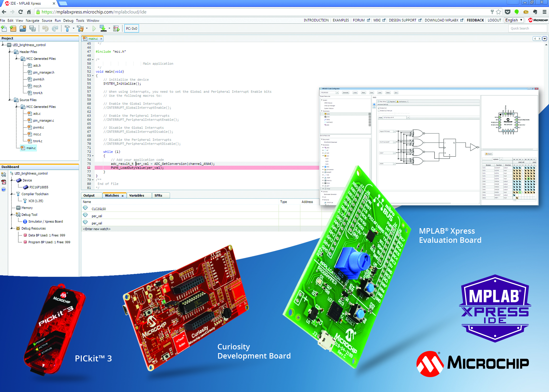Click the Make and Program Device icon
Viewport: 549px width, 392px height.
point(103,28)
